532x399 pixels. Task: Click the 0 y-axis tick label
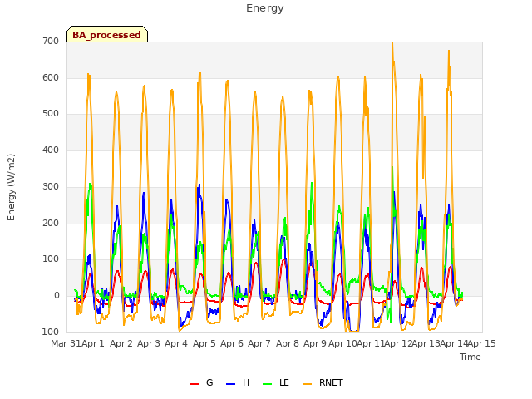(57, 296)
